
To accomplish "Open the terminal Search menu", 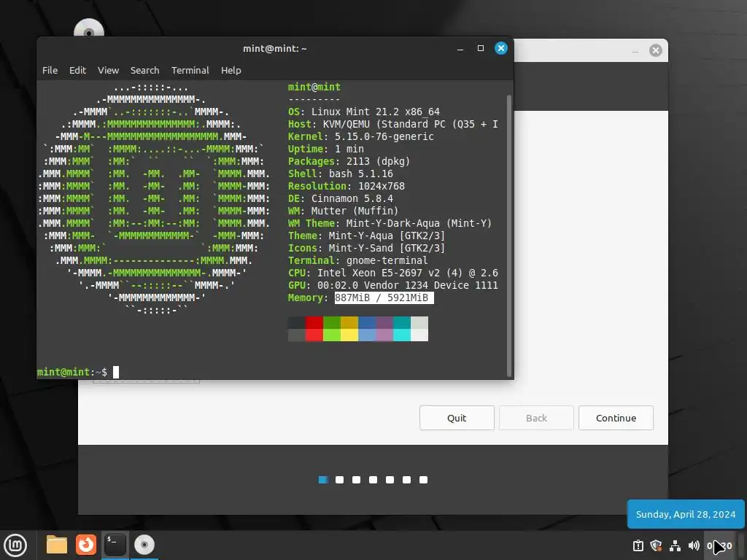I will [145, 71].
